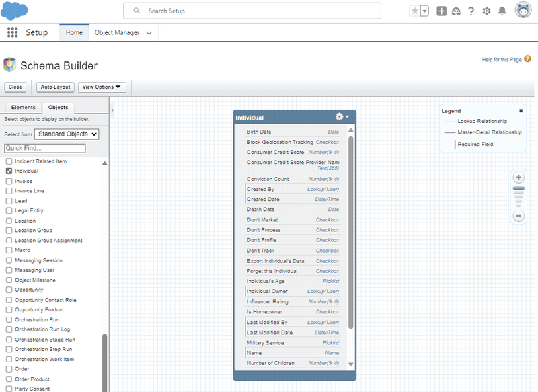Click the magnifier icon in Search Setup
The height and width of the screenshot is (392, 538).
point(137,11)
